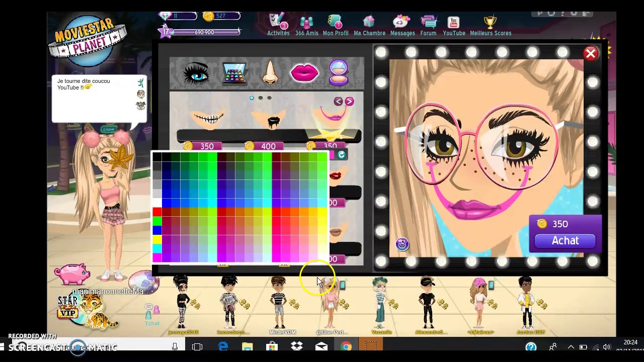Go to next page of lips

pos(349,102)
